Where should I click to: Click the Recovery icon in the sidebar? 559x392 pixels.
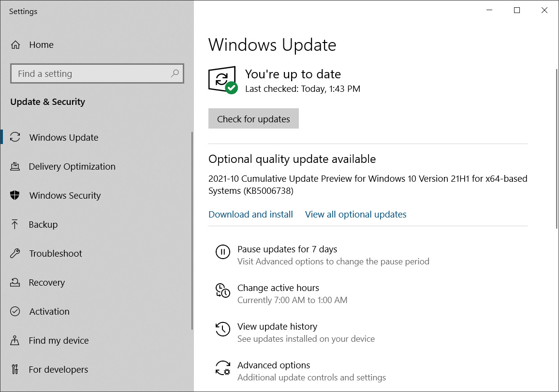15,283
